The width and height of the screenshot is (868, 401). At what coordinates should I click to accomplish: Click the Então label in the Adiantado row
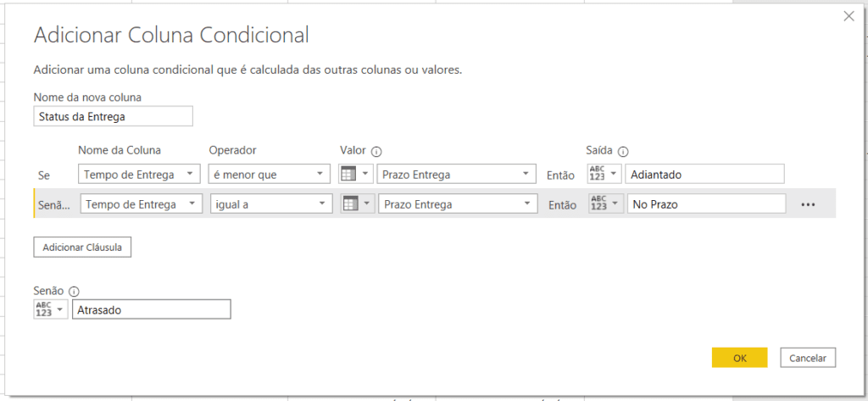[560, 175]
